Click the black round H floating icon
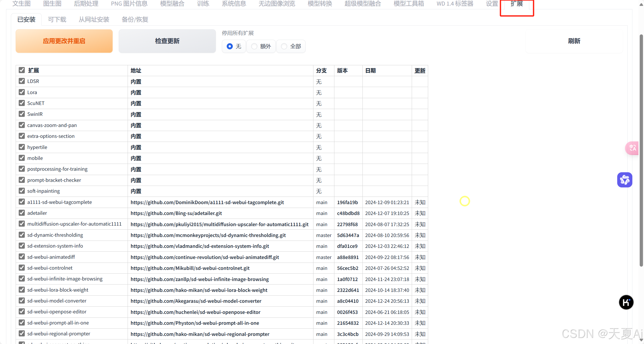Image resolution: width=644 pixels, height=344 pixels. (626, 302)
